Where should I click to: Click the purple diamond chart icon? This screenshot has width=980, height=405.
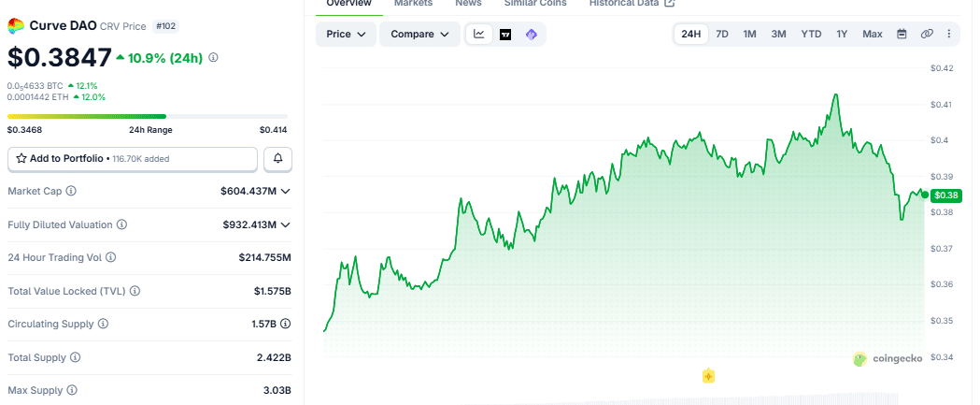(532, 35)
